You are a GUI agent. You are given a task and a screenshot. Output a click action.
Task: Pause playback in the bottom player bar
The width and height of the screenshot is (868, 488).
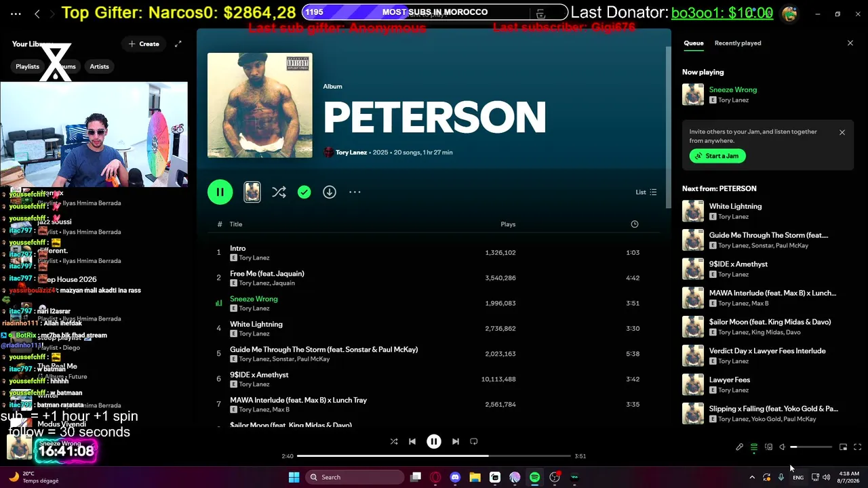pos(434,441)
